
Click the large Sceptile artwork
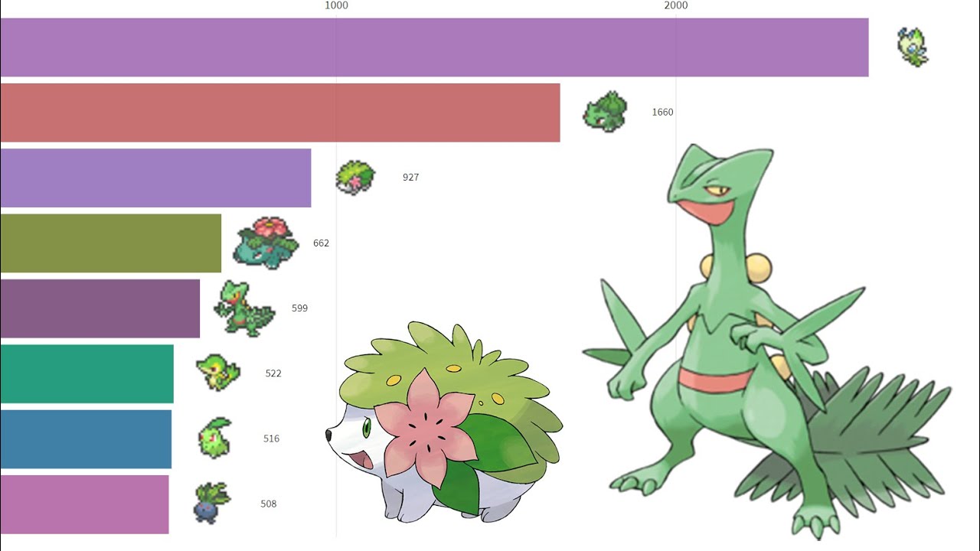pyautogui.click(x=766, y=341)
